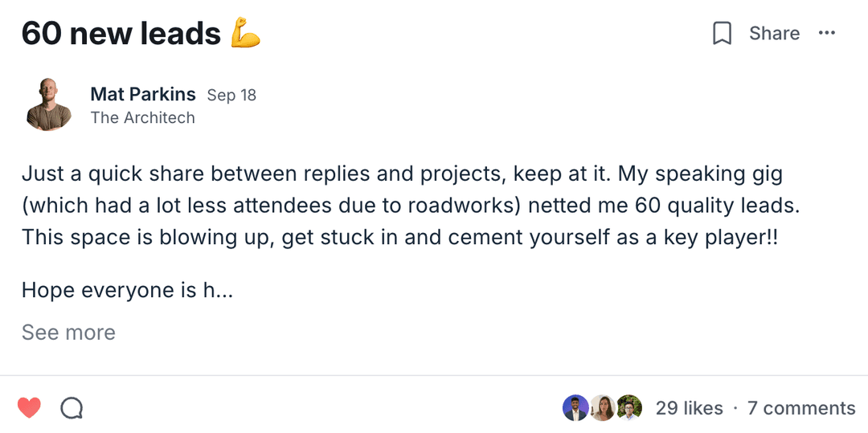The height and width of the screenshot is (433, 868).
Task: Open the three-dot more options menu
Action: [x=826, y=33]
